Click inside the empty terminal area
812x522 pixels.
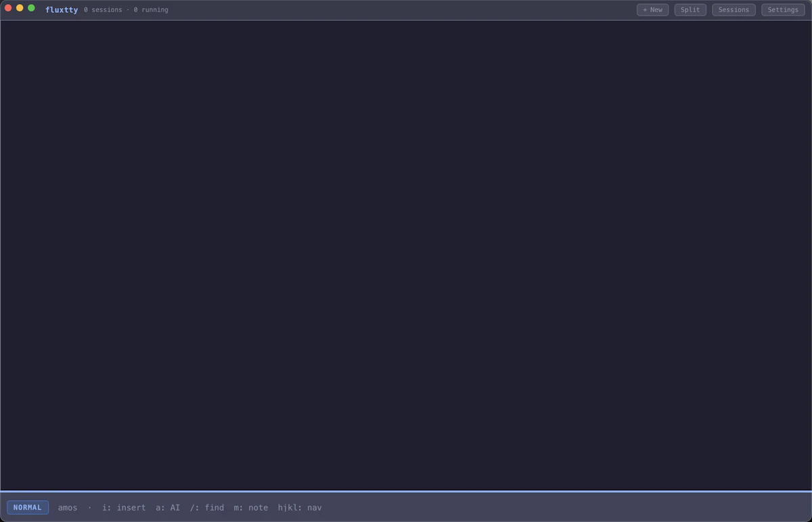pyautogui.click(x=406, y=255)
